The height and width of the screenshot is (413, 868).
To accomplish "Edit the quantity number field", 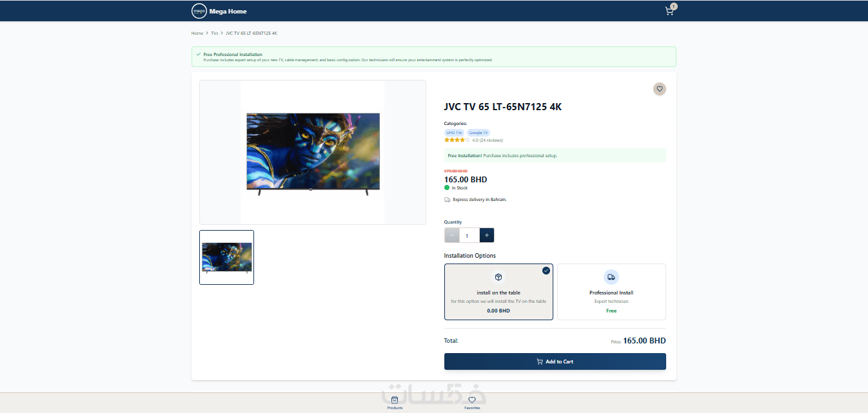I will [469, 235].
